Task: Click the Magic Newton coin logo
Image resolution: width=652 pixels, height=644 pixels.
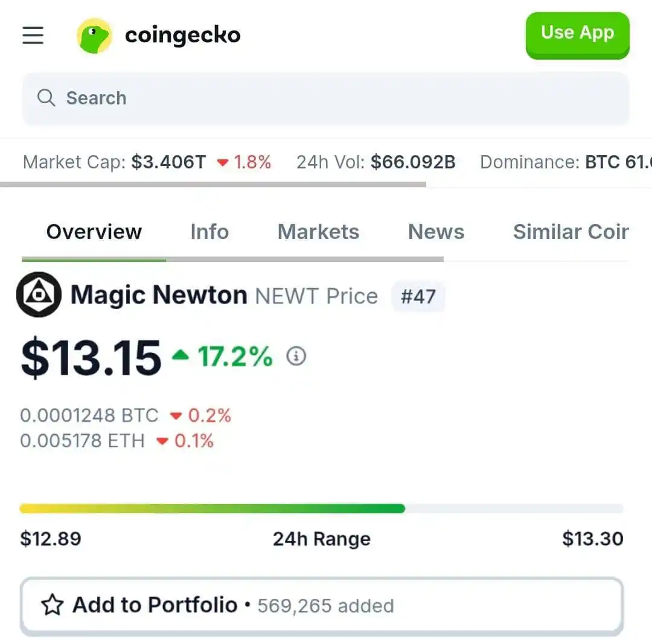Action: tap(39, 295)
